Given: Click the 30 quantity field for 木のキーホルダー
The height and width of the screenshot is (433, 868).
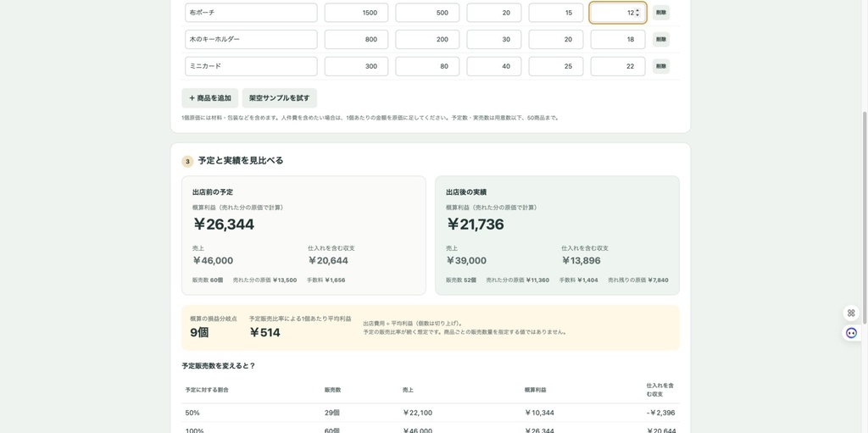Looking at the screenshot, I should click(494, 39).
